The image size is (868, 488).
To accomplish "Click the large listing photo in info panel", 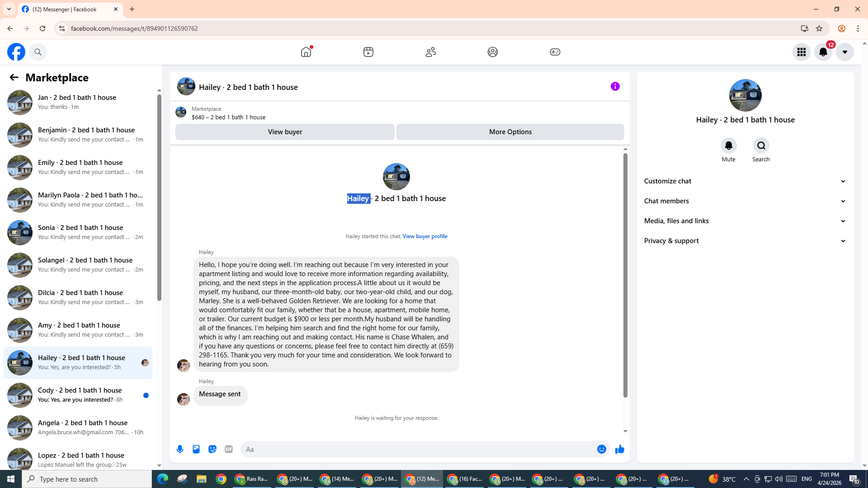I will click(745, 95).
